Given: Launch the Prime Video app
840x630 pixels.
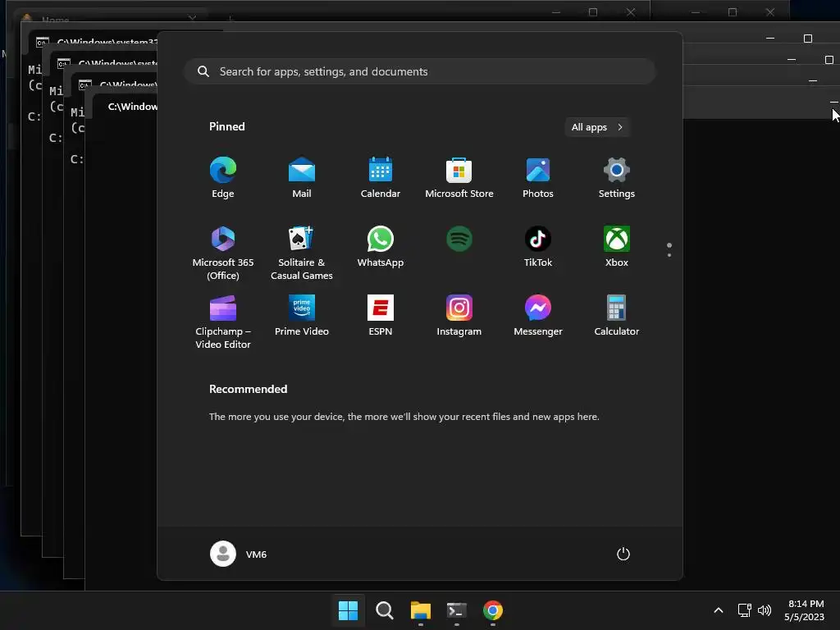Looking at the screenshot, I should (302, 316).
